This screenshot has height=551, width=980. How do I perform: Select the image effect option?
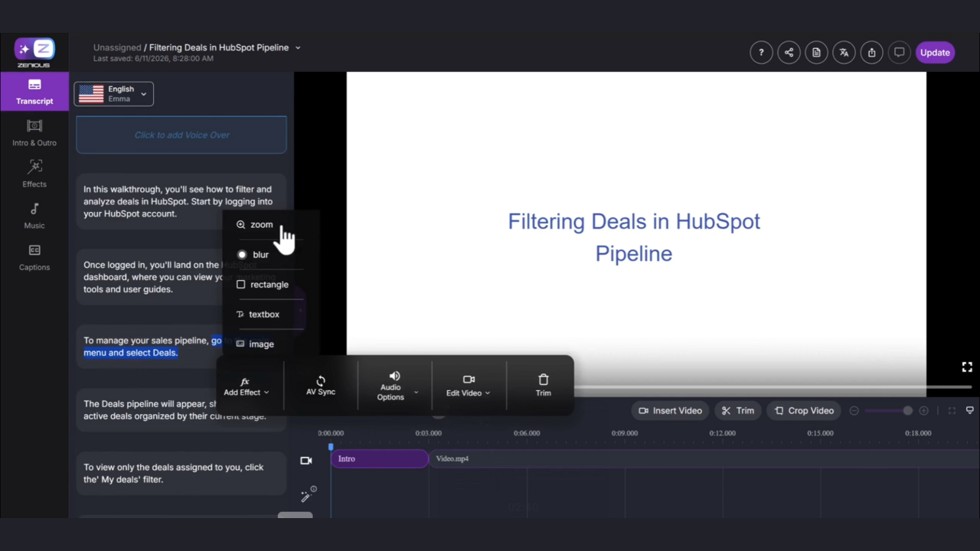click(x=255, y=344)
